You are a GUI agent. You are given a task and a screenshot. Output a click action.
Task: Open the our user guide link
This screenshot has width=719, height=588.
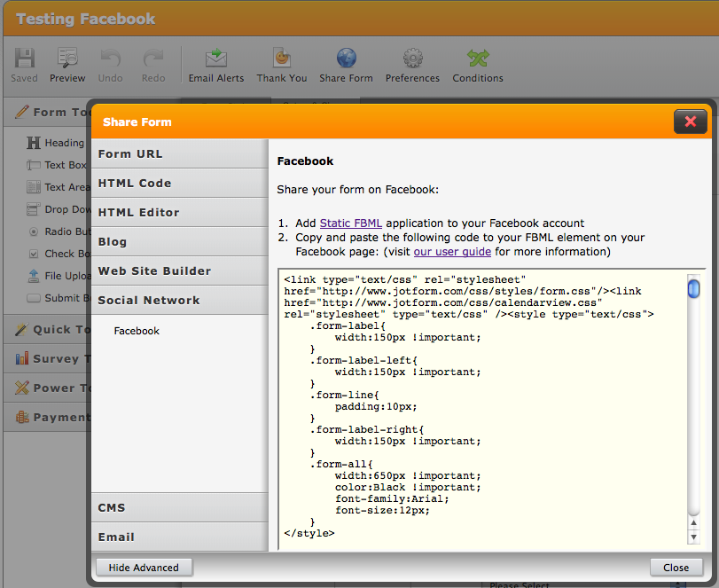452,252
